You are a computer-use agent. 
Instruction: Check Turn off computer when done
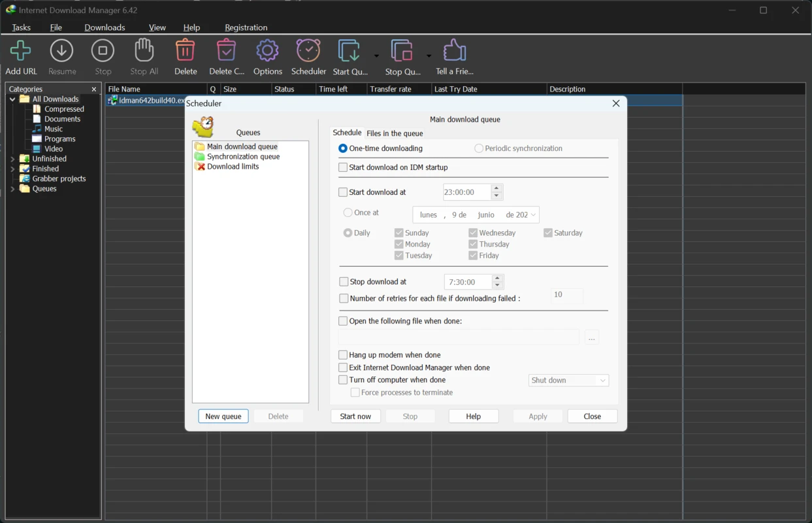point(343,380)
